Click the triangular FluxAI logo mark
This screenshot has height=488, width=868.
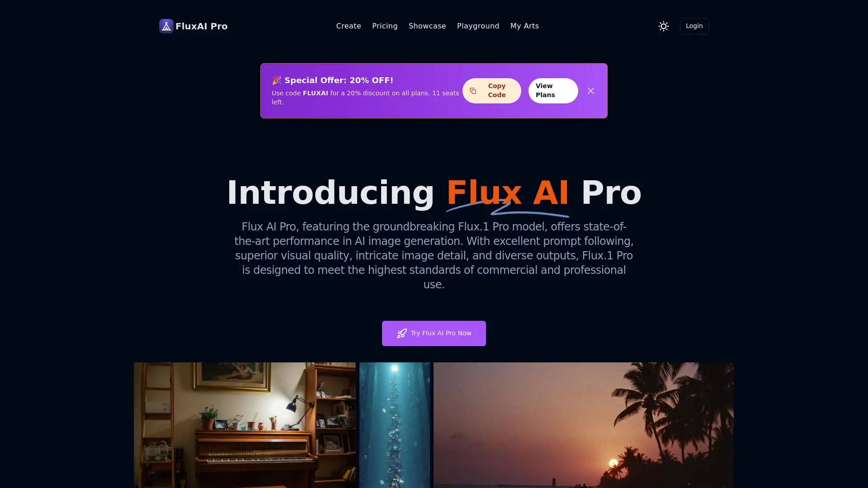166,26
